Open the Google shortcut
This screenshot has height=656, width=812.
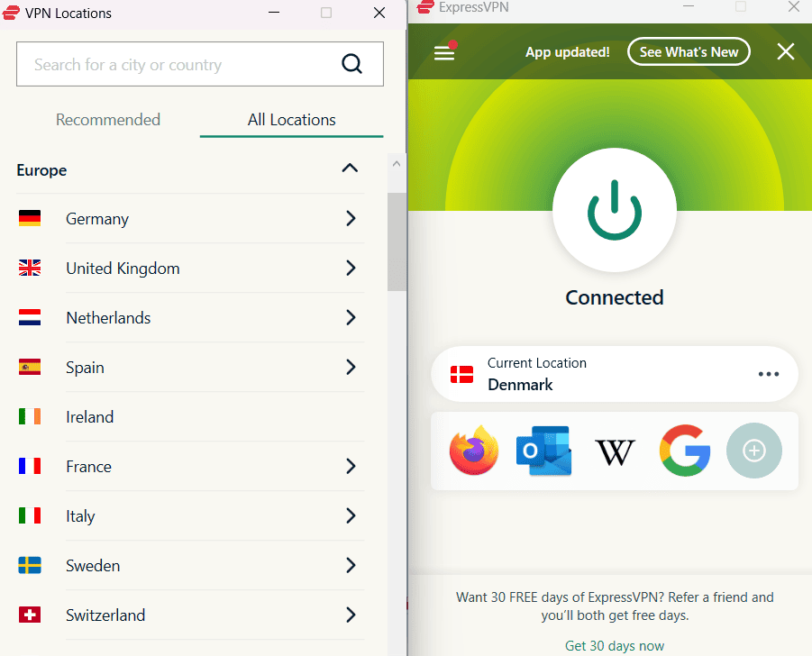[x=685, y=451]
